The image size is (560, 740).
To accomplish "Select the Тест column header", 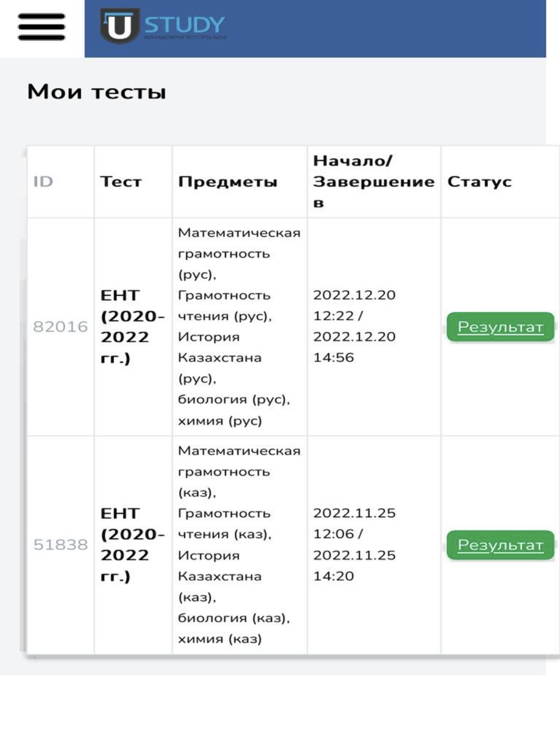I will (x=121, y=181).
